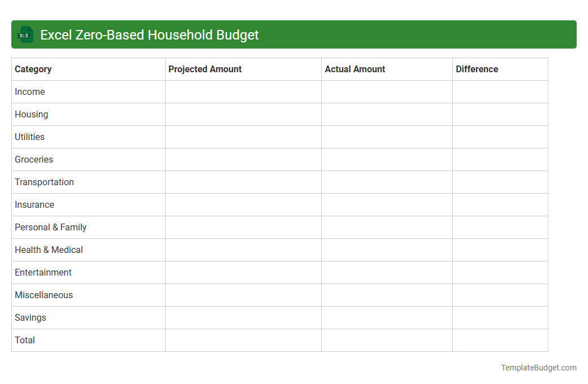Click the Housing row label
The image size is (588, 384).
point(31,114)
